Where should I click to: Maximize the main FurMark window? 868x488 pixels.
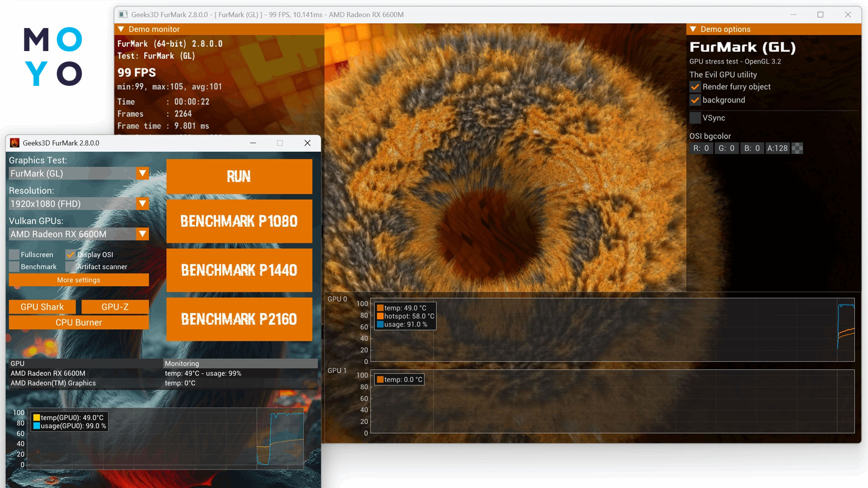point(821,14)
